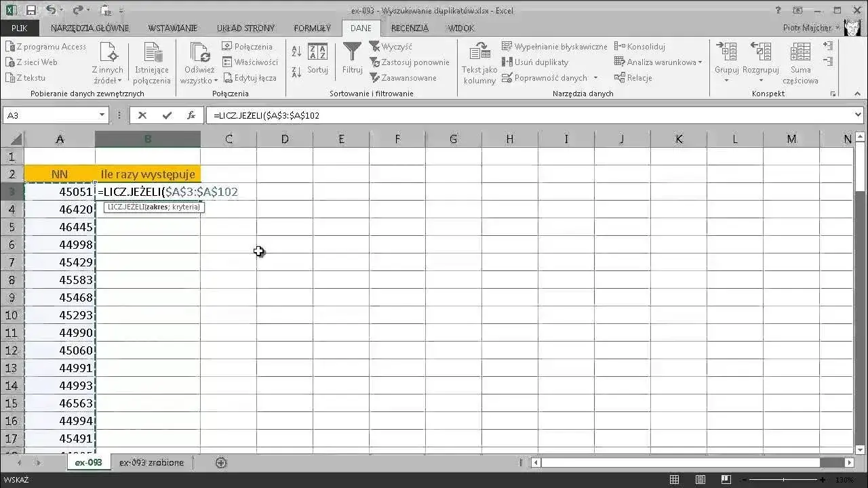This screenshot has height=488, width=868.
Task: Expand the formula bar chevron
Action: (859, 115)
